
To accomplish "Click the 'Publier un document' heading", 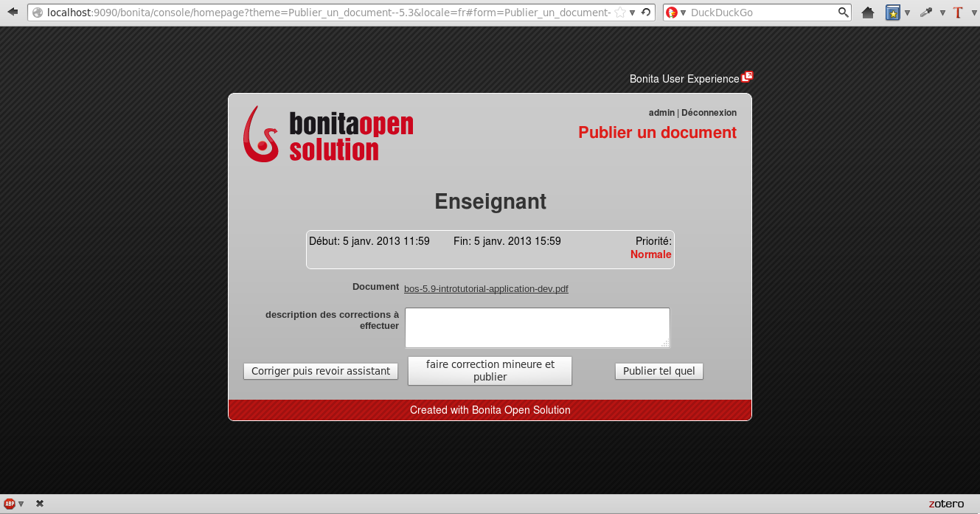I will 657,133.
